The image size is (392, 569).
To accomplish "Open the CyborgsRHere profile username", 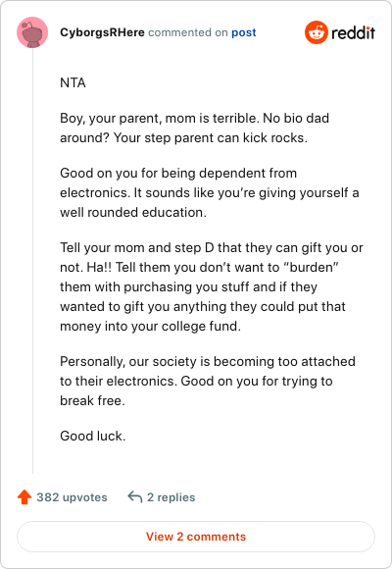I will [102, 32].
